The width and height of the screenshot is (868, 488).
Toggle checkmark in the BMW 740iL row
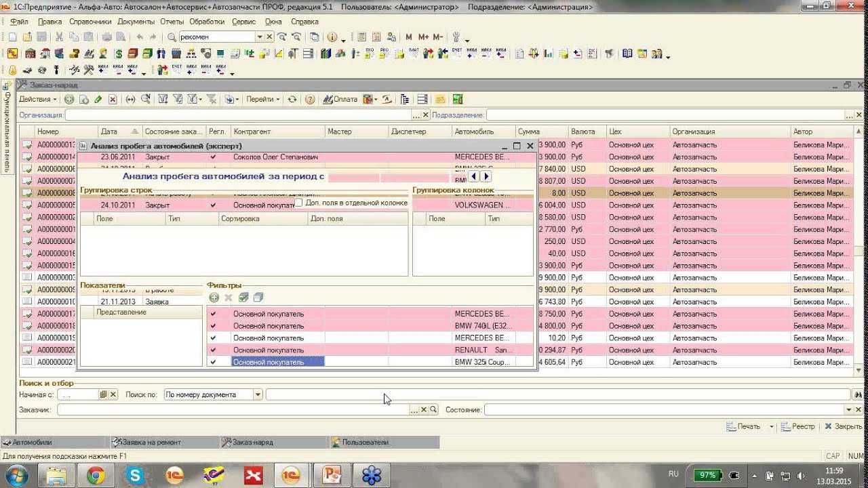pyautogui.click(x=214, y=326)
